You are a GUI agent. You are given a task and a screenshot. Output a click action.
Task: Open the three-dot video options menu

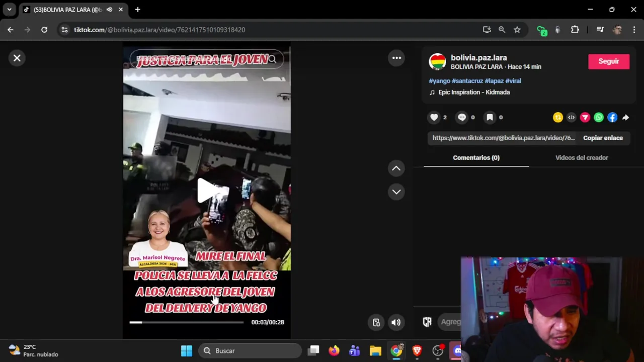(x=396, y=58)
